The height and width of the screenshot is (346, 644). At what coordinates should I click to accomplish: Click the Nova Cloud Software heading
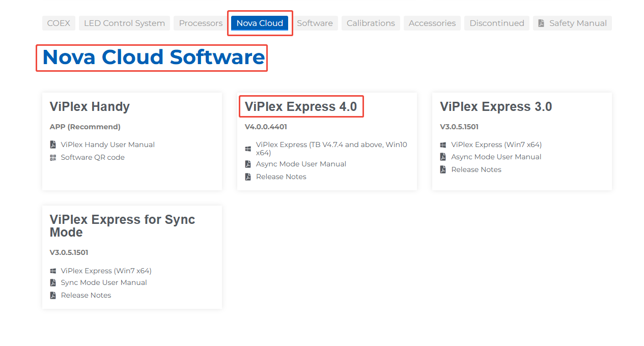[x=154, y=57]
